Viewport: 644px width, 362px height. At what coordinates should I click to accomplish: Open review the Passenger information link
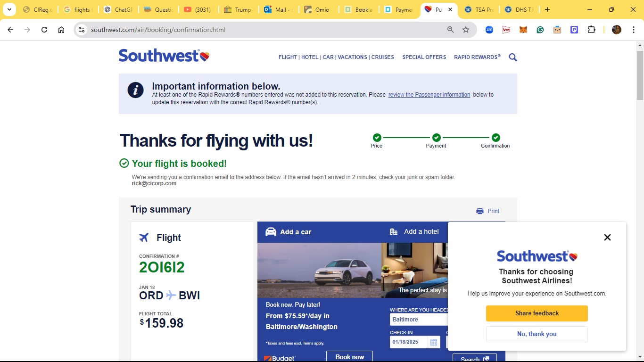pos(429,95)
